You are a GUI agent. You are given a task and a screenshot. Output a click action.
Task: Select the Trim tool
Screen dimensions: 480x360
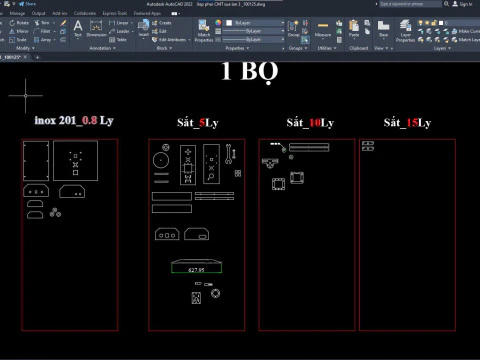[42, 23]
